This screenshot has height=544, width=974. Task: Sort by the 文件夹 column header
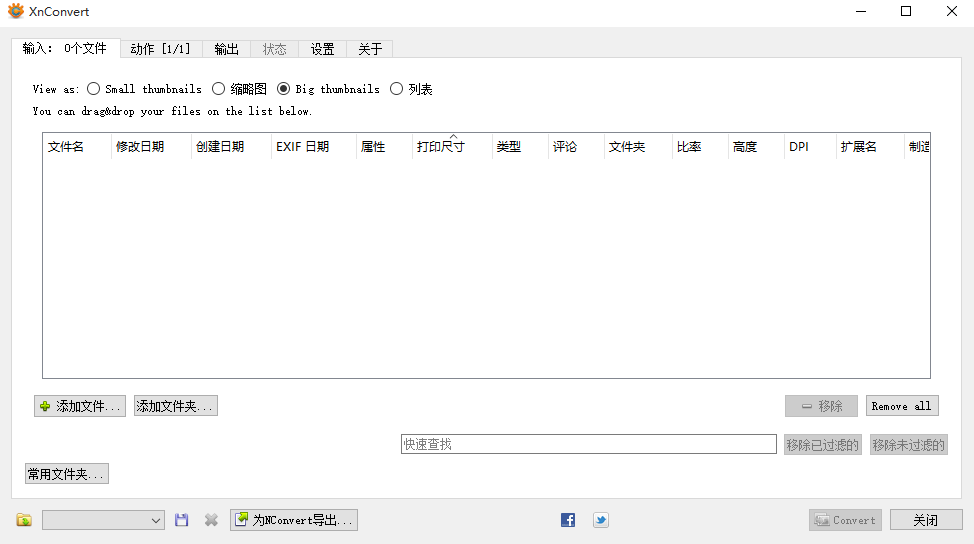[x=638, y=147]
